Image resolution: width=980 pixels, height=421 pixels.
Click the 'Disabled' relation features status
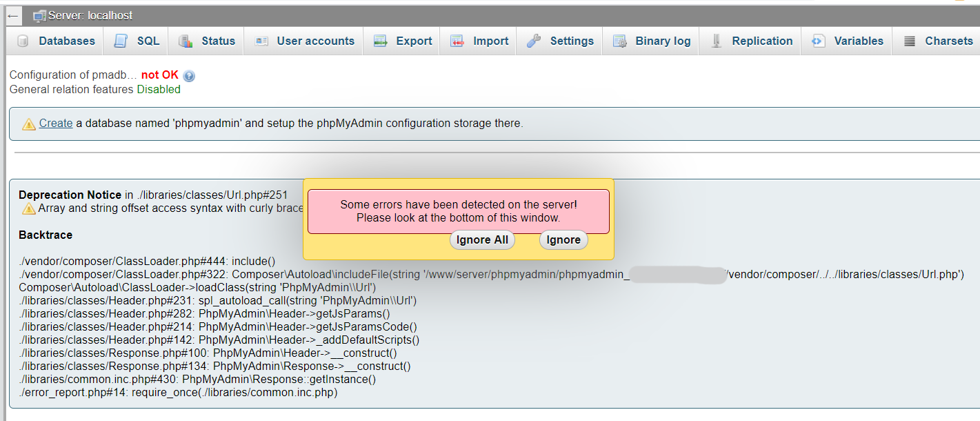[159, 90]
